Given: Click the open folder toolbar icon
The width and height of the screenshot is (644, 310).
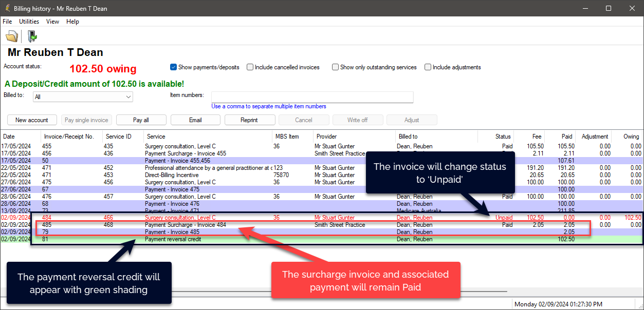Looking at the screenshot, I should 11,36.
